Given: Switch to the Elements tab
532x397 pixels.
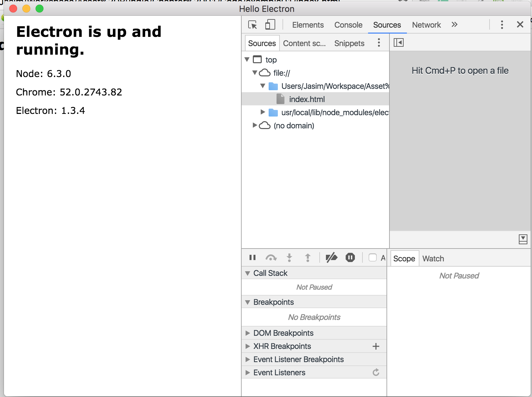Looking at the screenshot, I should 308,25.
